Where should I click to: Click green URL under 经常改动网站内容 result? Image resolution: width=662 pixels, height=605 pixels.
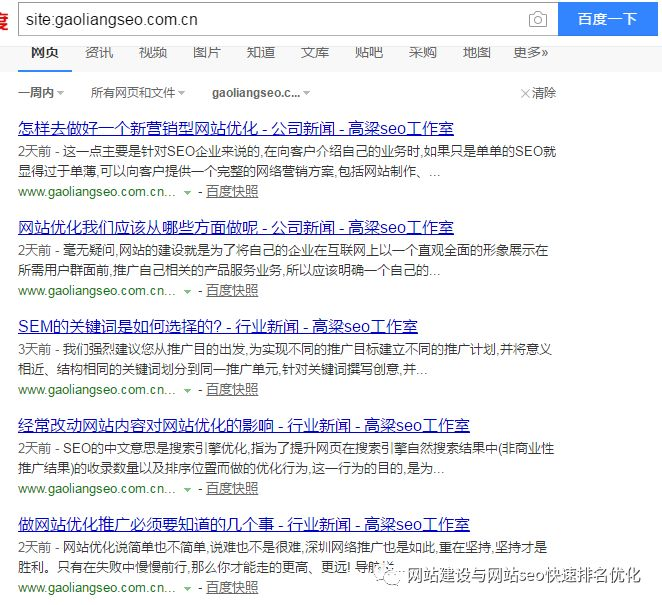97,488
